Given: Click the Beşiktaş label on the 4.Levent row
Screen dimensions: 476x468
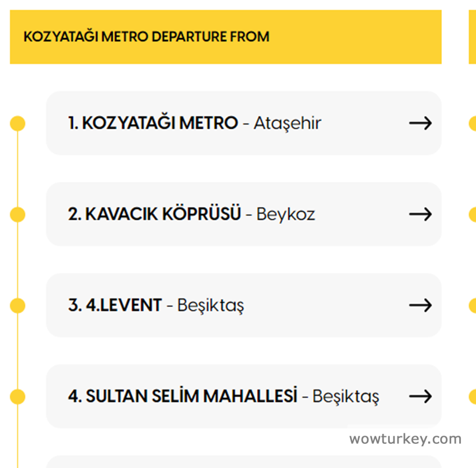Looking at the screenshot, I should pyautogui.click(x=210, y=305).
